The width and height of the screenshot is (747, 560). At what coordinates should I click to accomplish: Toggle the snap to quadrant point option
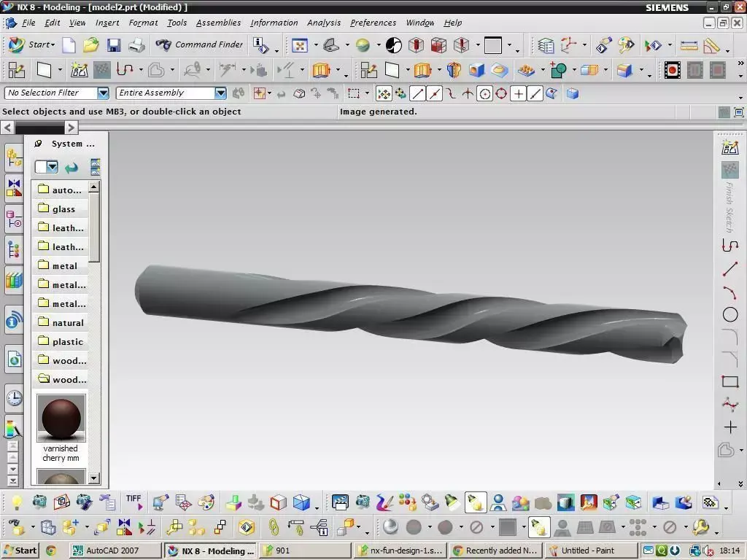pyautogui.click(x=501, y=94)
